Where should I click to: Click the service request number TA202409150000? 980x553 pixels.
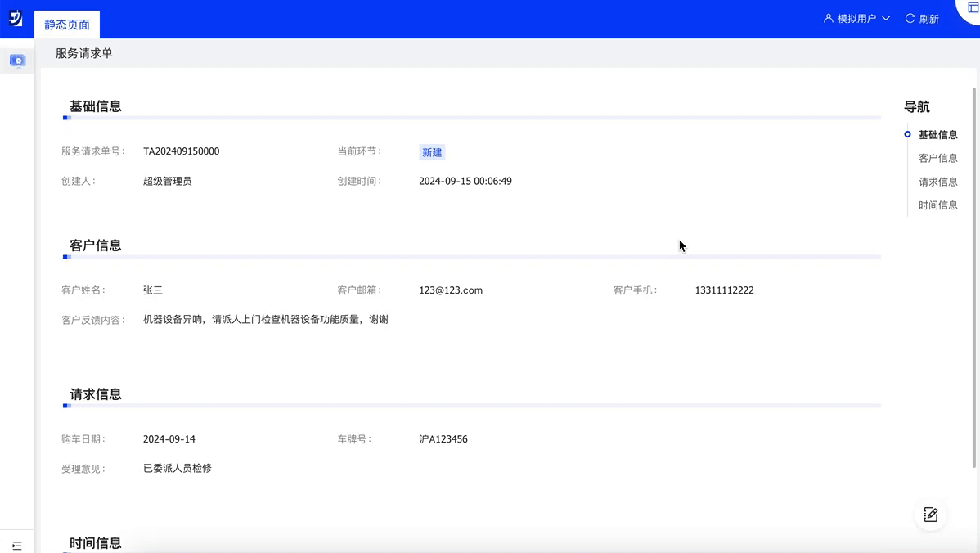(182, 151)
